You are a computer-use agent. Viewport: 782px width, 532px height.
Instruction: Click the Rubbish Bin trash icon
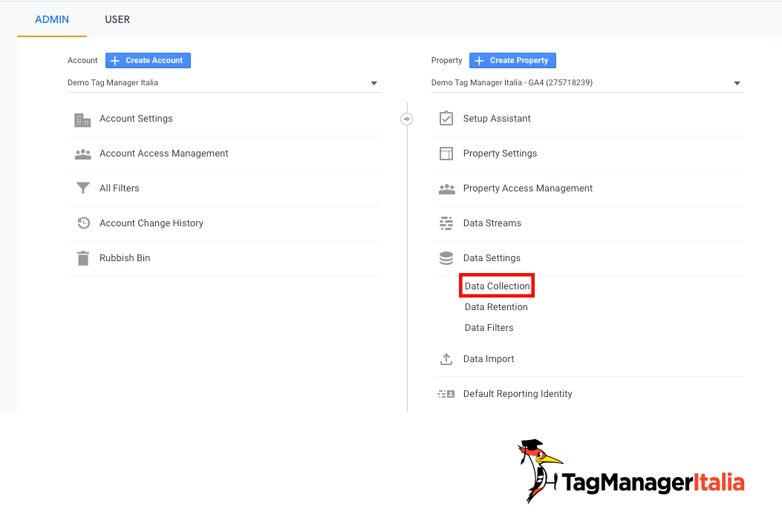tap(83, 258)
